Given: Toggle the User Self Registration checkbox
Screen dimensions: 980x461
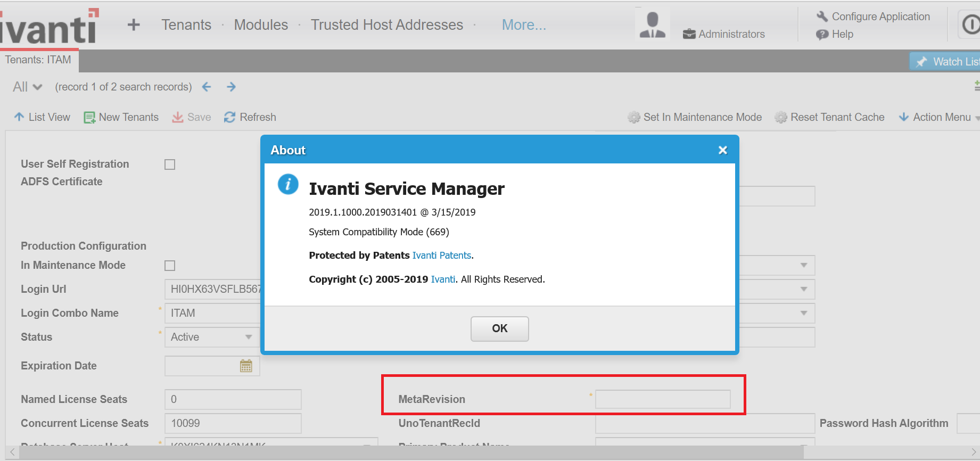Looking at the screenshot, I should pyautogui.click(x=170, y=164).
